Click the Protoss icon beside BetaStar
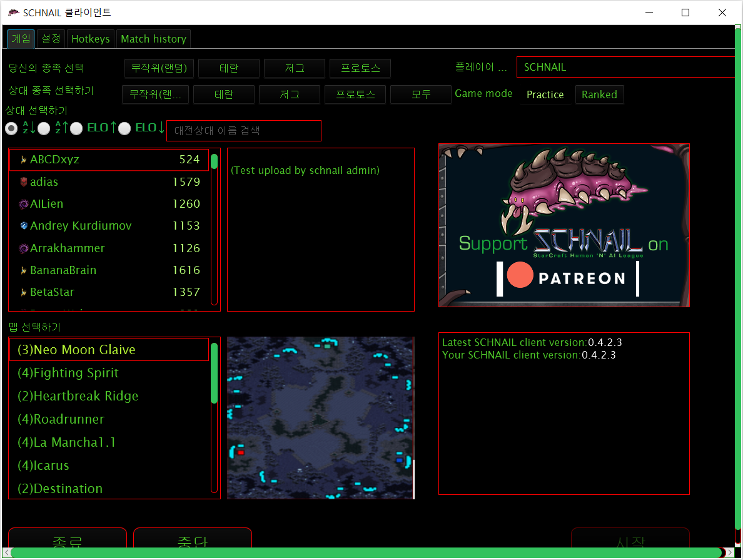The width and height of the screenshot is (743, 560). (x=23, y=292)
